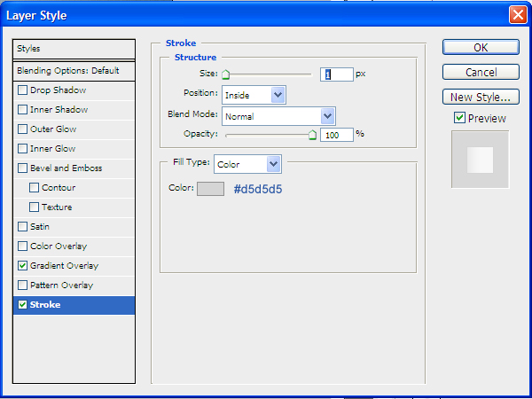Open Outer Glow settings row
The image size is (532, 399).
pyautogui.click(x=74, y=129)
